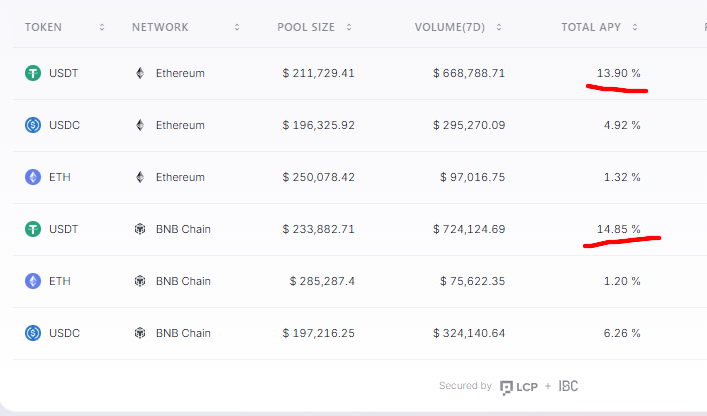Click the USDT token icon in Ethereum row
The height and width of the screenshot is (416, 707).
click(33, 73)
